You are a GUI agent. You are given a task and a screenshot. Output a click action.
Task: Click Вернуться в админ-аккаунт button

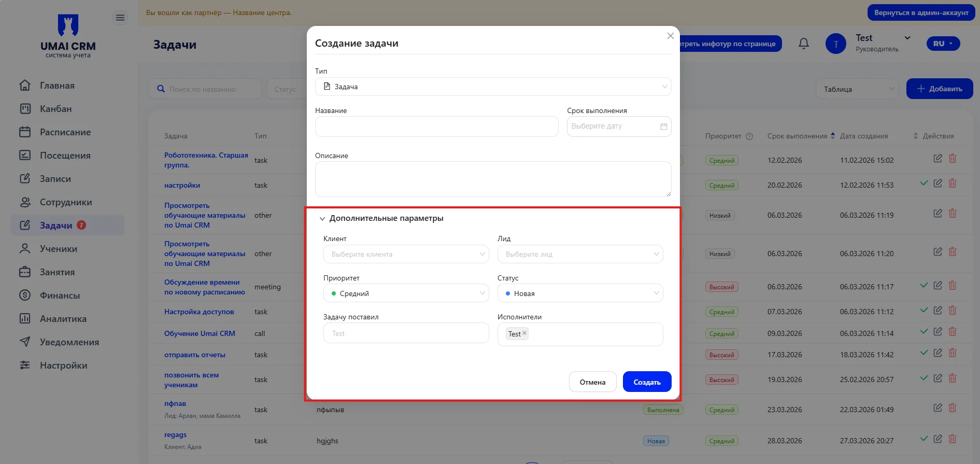tap(921, 12)
